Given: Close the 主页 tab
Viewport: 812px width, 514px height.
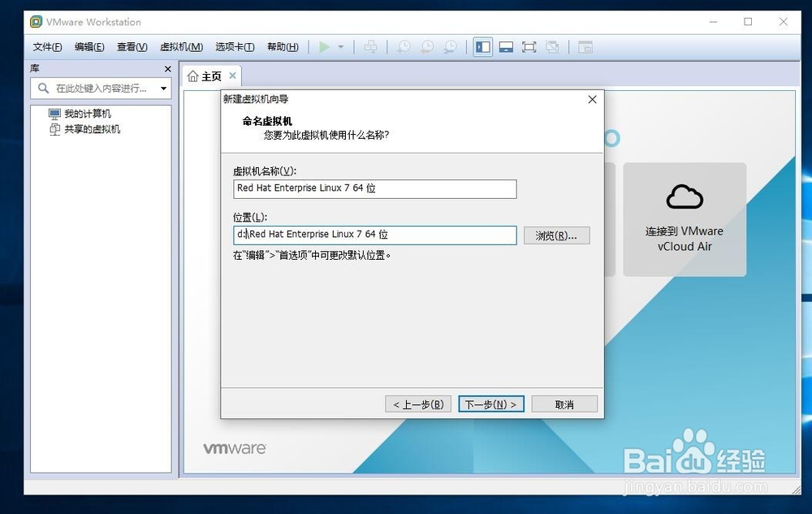Looking at the screenshot, I should coord(232,76).
